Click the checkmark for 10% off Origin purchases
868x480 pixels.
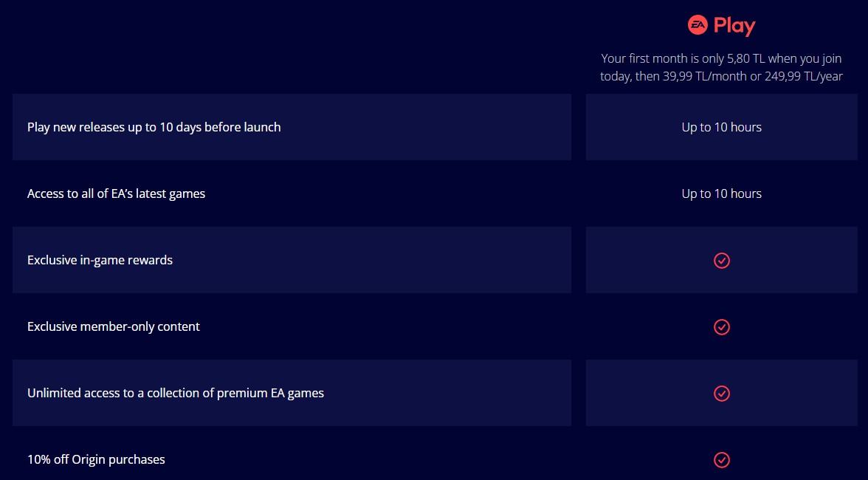tap(721, 459)
